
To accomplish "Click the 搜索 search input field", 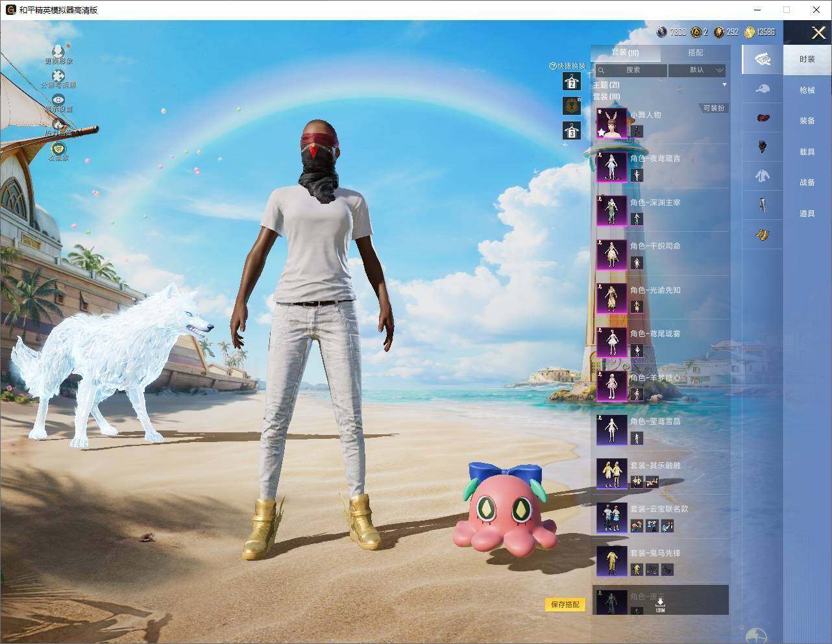I will (631, 70).
